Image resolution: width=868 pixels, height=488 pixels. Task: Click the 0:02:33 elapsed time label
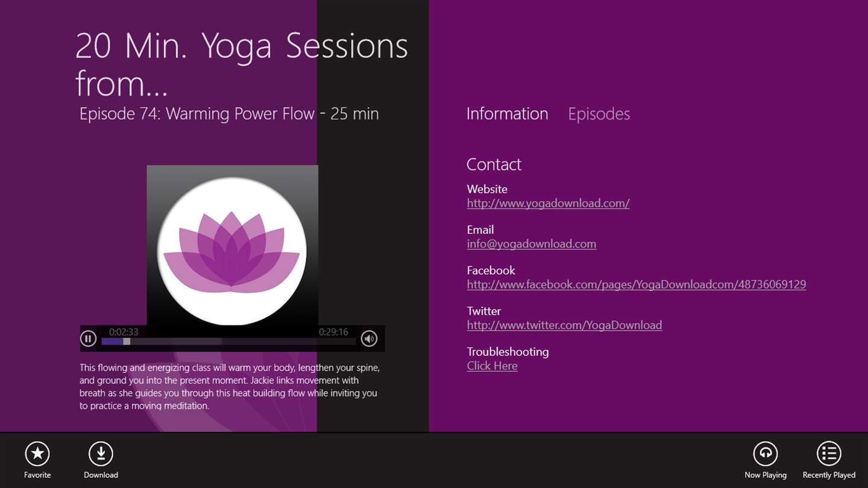click(124, 332)
